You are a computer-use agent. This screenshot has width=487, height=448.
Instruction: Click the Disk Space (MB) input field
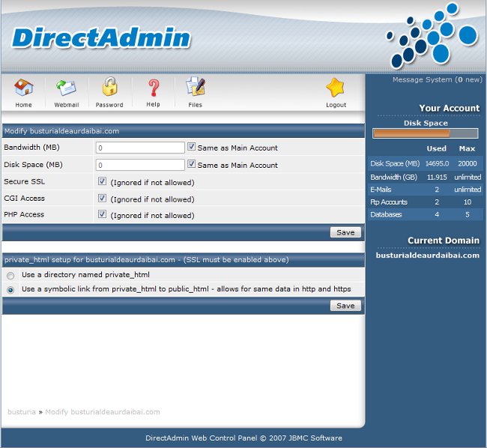(x=140, y=165)
